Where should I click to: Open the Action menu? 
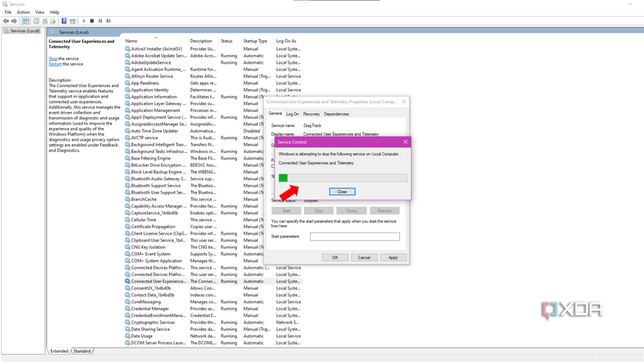23,12
